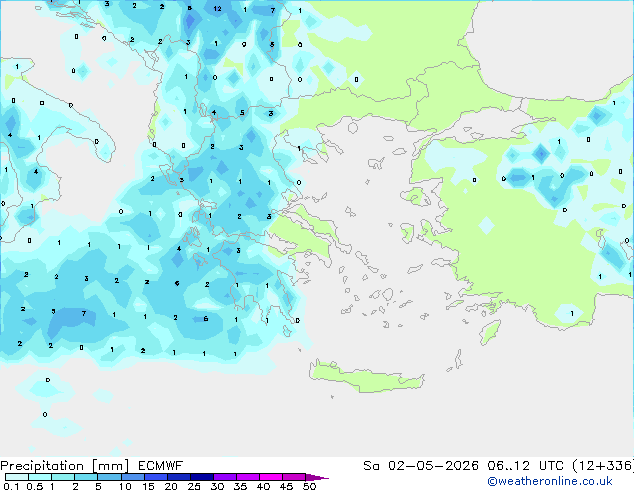Click the island of Crete on the map
Screen dimensions: 634x490
[366, 377]
